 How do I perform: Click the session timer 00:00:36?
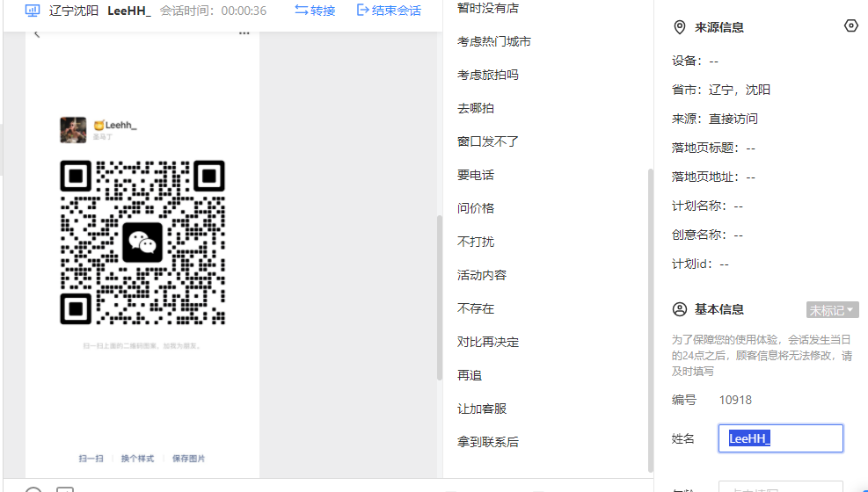(x=244, y=11)
